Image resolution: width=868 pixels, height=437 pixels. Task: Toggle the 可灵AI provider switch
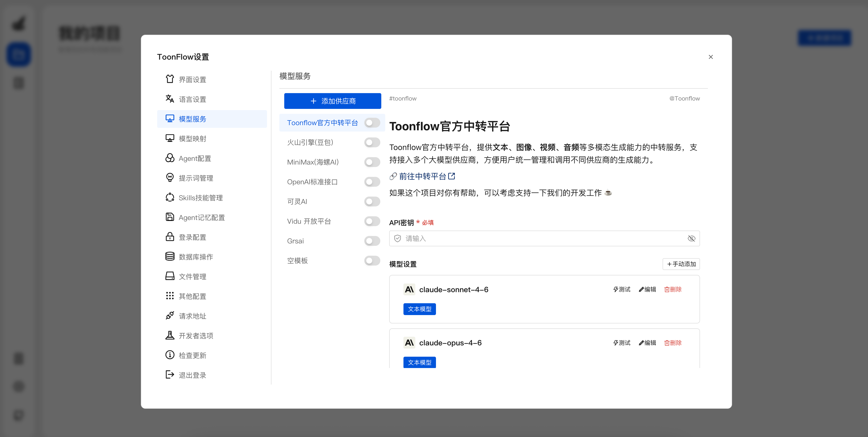click(x=372, y=202)
